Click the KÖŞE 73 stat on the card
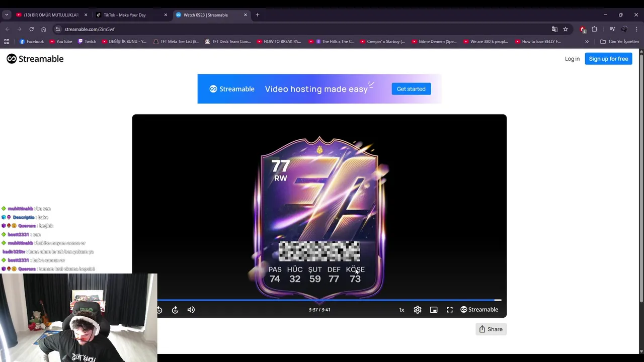 (x=355, y=275)
